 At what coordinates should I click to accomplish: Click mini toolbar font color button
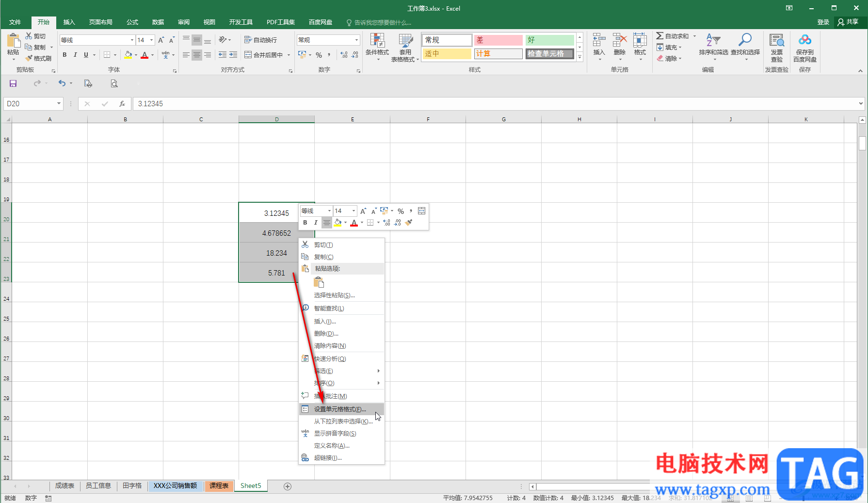pyautogui.click(x=354, y=223)
